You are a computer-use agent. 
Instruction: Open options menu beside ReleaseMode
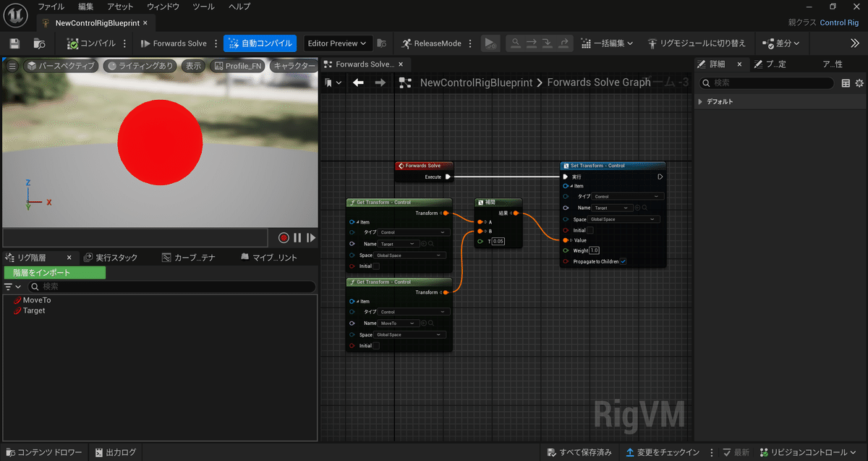[x=471, y=43]
